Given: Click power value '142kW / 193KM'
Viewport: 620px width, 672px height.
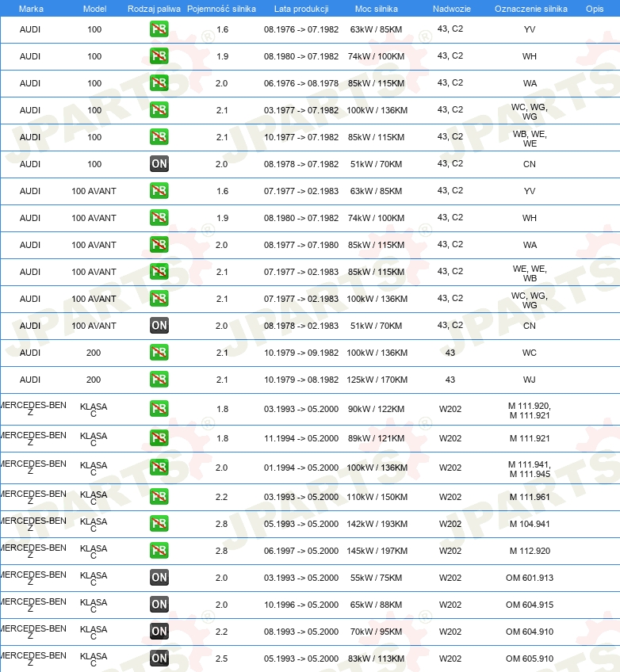Looking at the screenshot, I should click(x=377, y=524).
